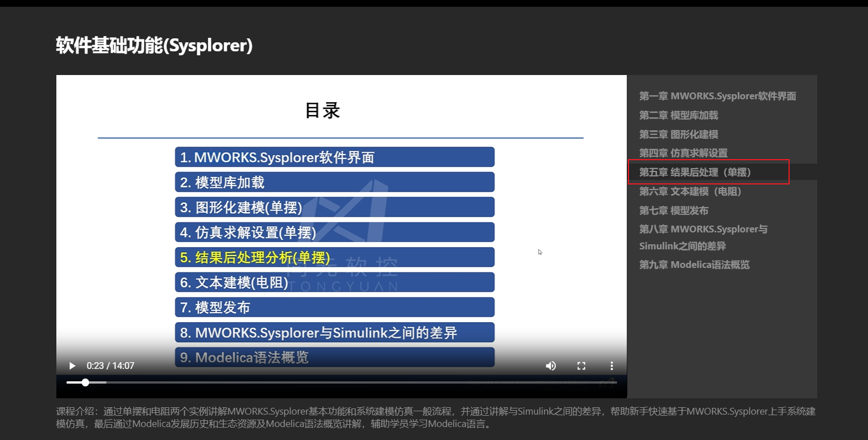Screen dimensions: 868x440
Task: Open chapter 第一章 MWORKS.Sysplorer软件界面
Action: point(718,96)
